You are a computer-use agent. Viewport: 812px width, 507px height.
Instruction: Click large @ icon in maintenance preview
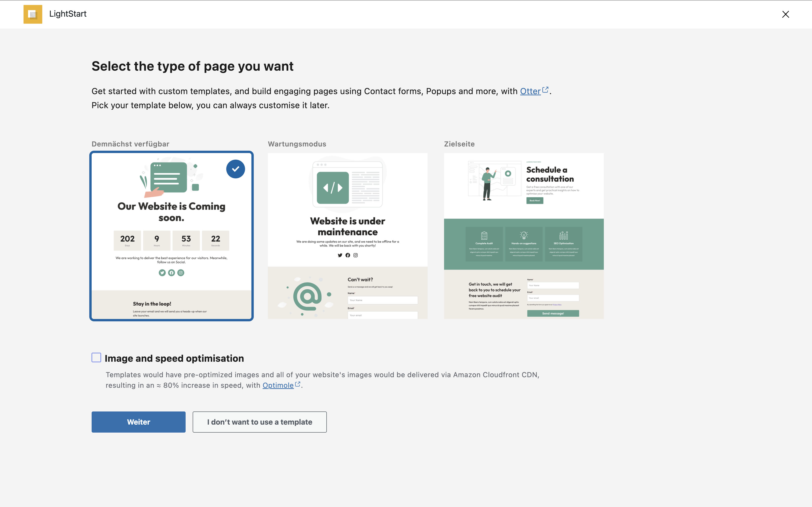(x=307, y=296)
